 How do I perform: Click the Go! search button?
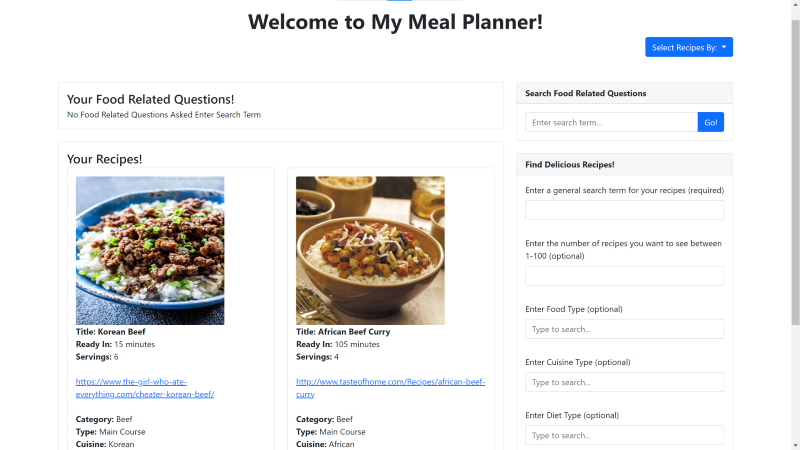pos(711,122)
